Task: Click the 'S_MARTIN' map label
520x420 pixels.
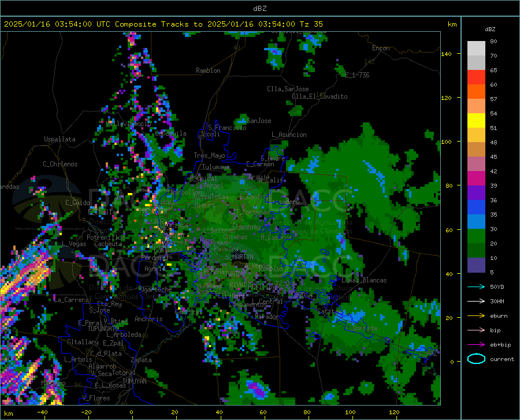Action: pos(239,257)
